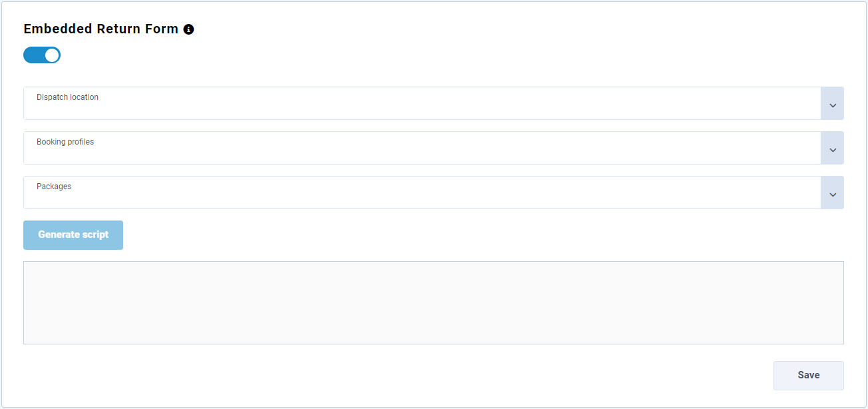This screenshot has width=868, height=409.
Task: Click inside the Packages field
Action: 422,193
